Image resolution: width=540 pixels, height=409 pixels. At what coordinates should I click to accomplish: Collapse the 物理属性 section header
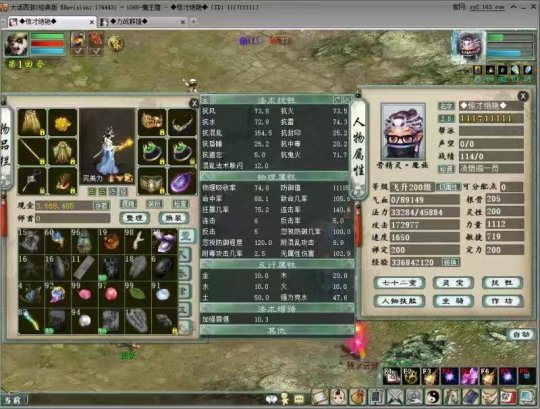point(277,177)
